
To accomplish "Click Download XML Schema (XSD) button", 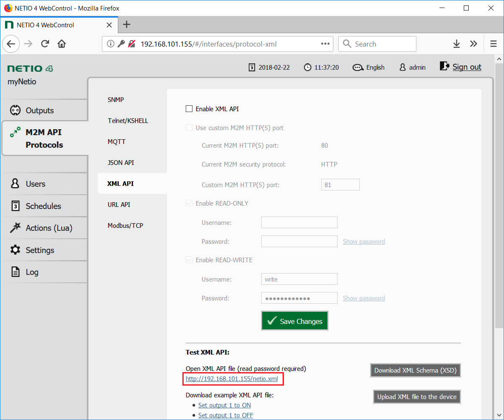I will [416, 370].
